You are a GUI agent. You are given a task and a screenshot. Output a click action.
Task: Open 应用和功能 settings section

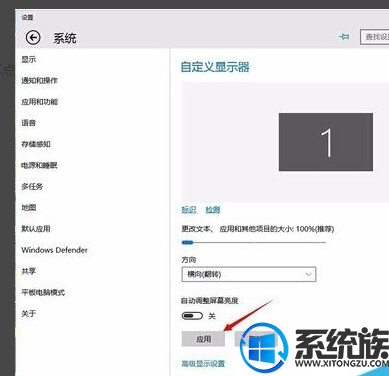[x=39, y=102]
